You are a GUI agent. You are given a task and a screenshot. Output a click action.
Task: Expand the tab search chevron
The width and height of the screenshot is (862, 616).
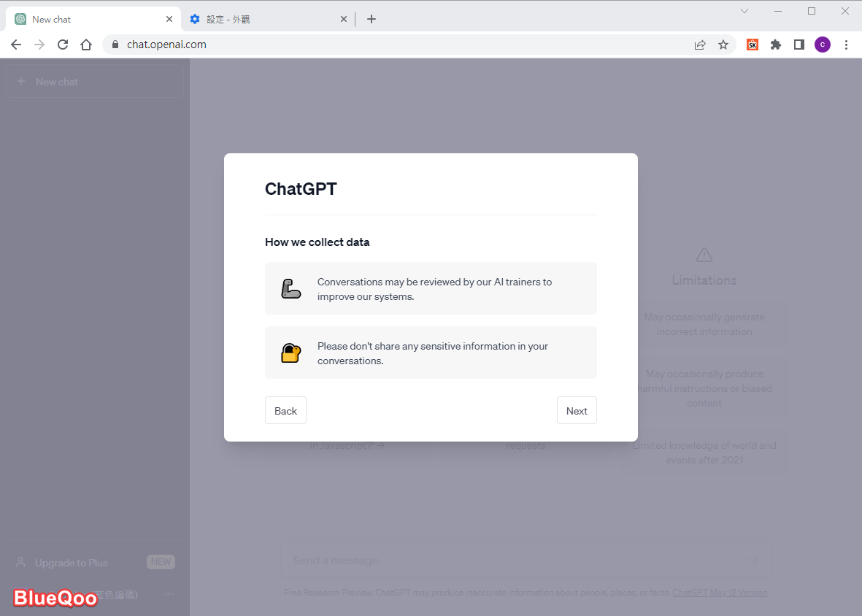click(744, 11)
